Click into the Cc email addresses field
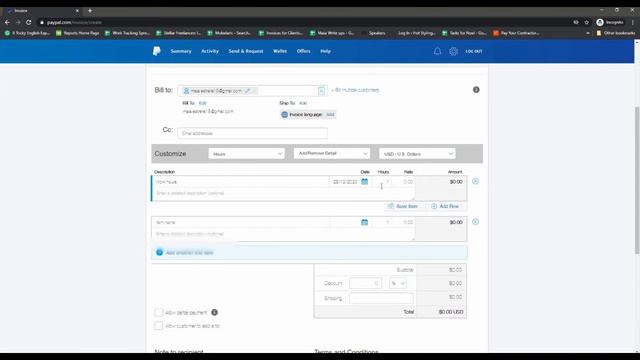 [x=252, y=133]
